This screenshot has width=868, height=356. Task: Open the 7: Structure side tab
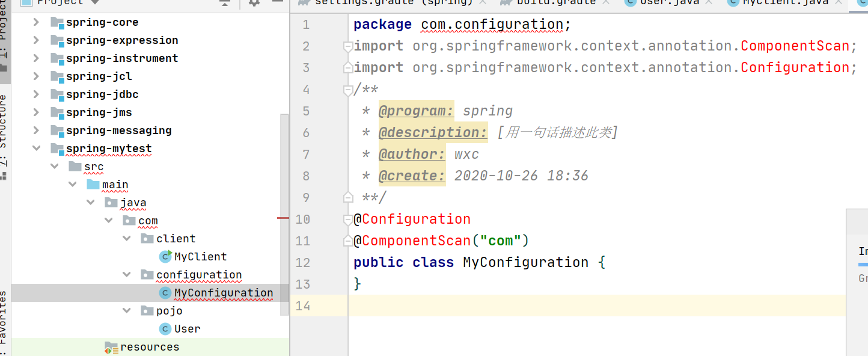(x=4, y=137)
